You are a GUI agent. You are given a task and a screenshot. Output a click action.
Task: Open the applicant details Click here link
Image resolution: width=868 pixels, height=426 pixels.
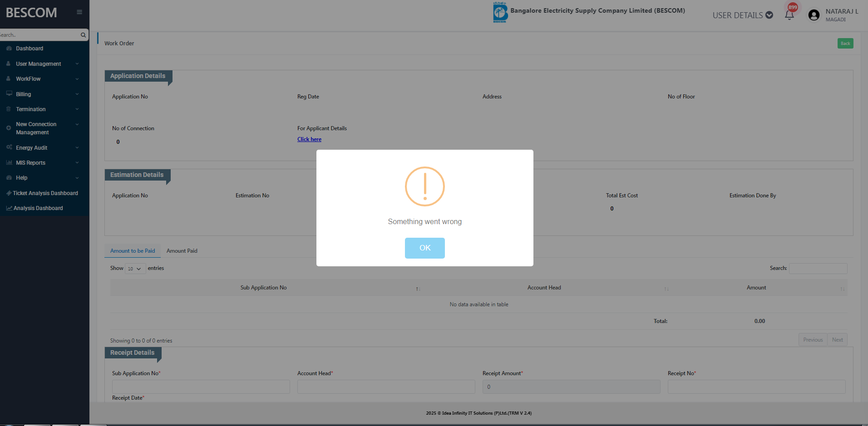(309, 139)
